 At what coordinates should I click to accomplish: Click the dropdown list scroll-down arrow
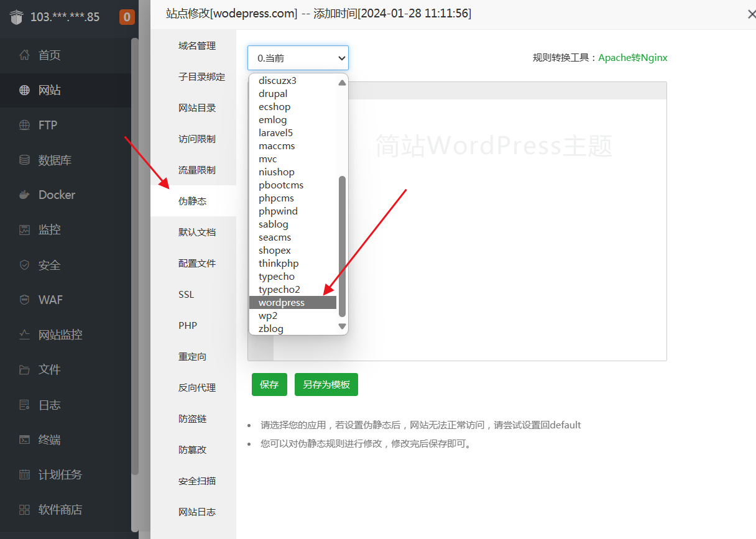tap(342, 326)
